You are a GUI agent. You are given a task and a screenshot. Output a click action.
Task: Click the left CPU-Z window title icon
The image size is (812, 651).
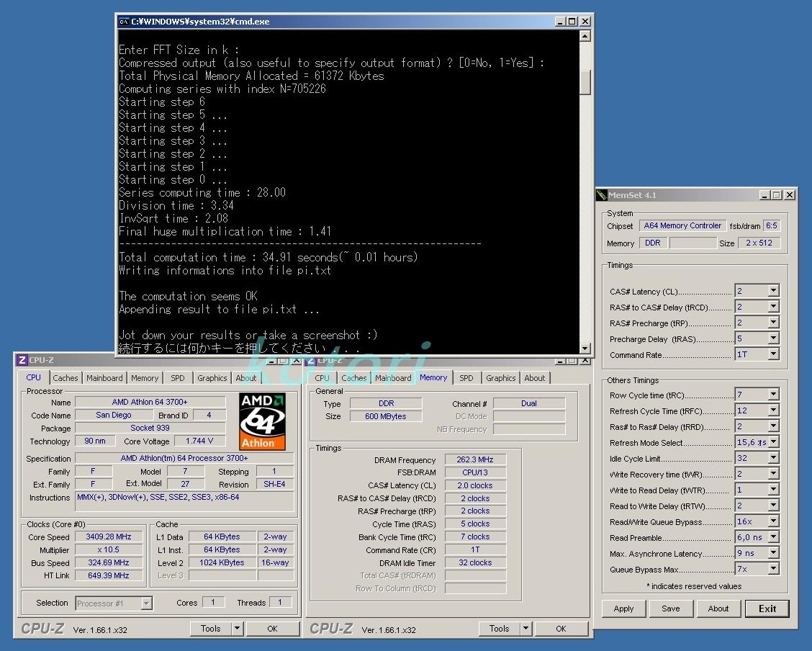(22, 360)
